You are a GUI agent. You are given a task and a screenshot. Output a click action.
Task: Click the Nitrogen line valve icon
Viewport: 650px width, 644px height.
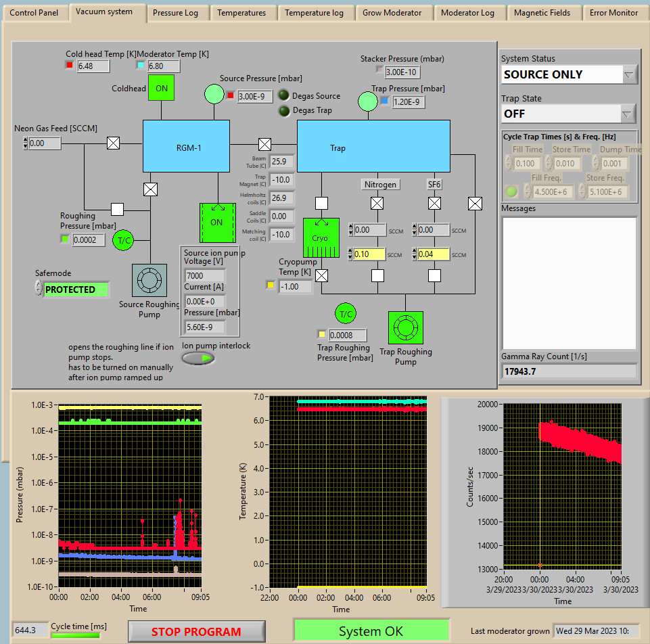point(377,203)
